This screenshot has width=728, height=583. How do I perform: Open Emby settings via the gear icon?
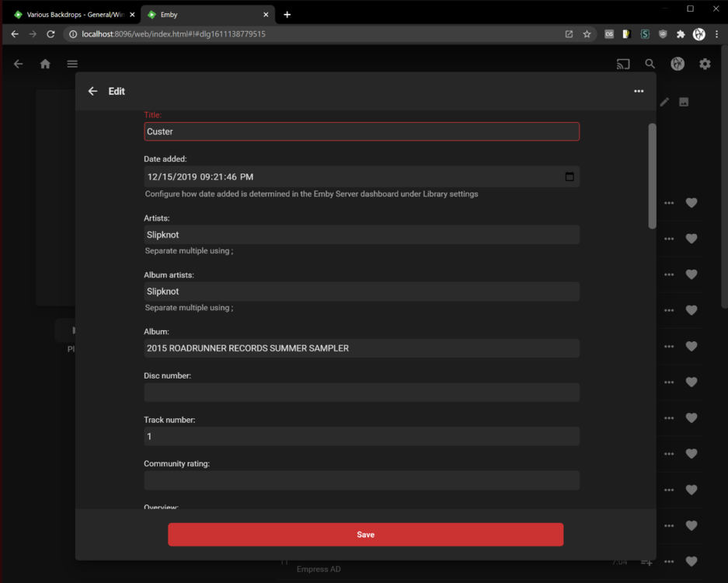coord(705,64)
